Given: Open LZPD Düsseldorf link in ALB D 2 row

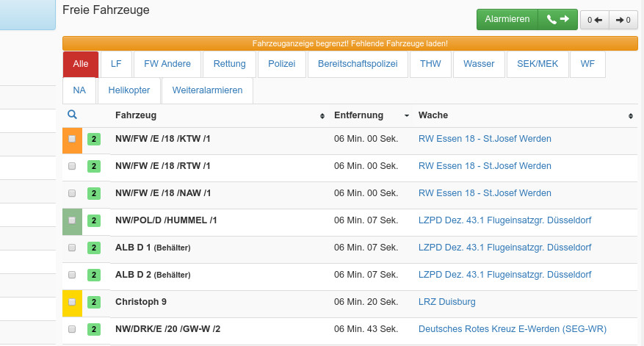Looking at the screenshot, I should (x=504, y=275).
